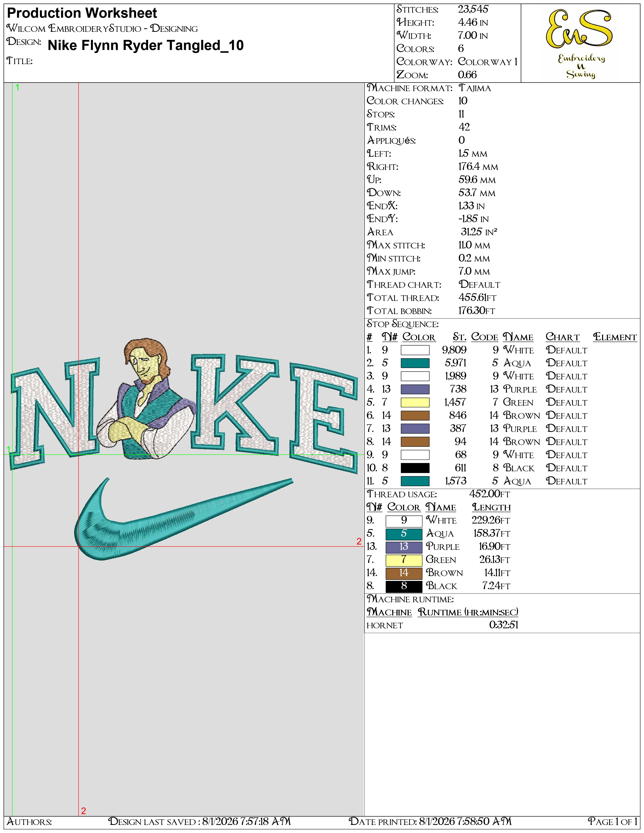Click the Brown swatch in stop 6
Image resolution: width=644 pixels, height=833 pixels.
(415, 415)
